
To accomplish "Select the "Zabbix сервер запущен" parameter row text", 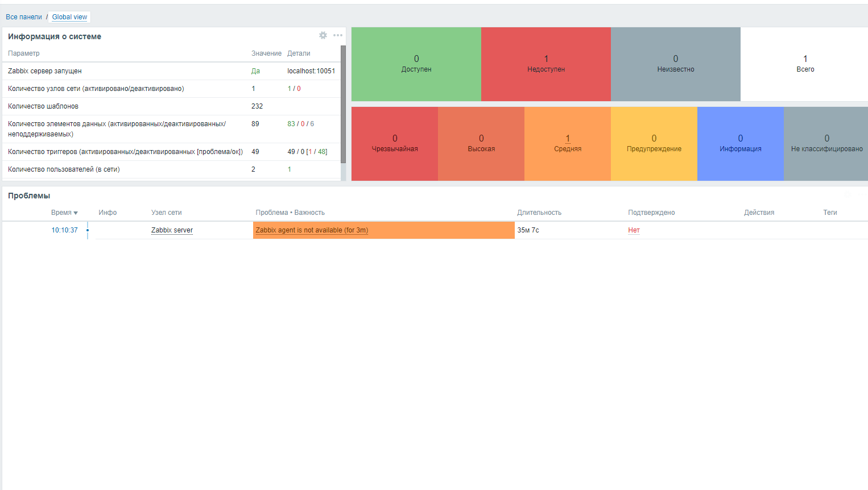I will (x=45, y=71).
